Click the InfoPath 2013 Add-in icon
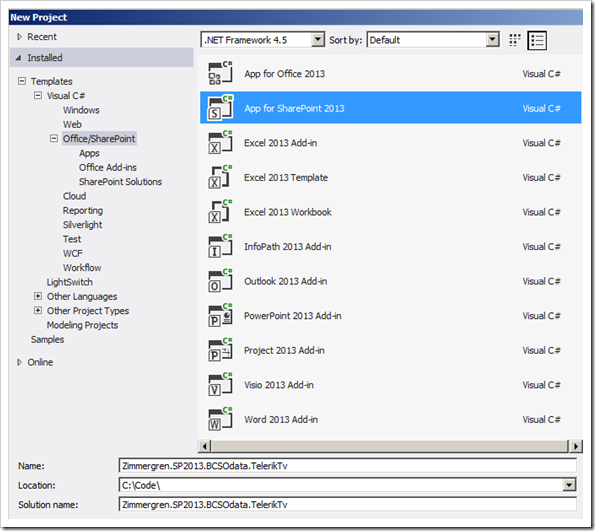 [x=220, y=246]
